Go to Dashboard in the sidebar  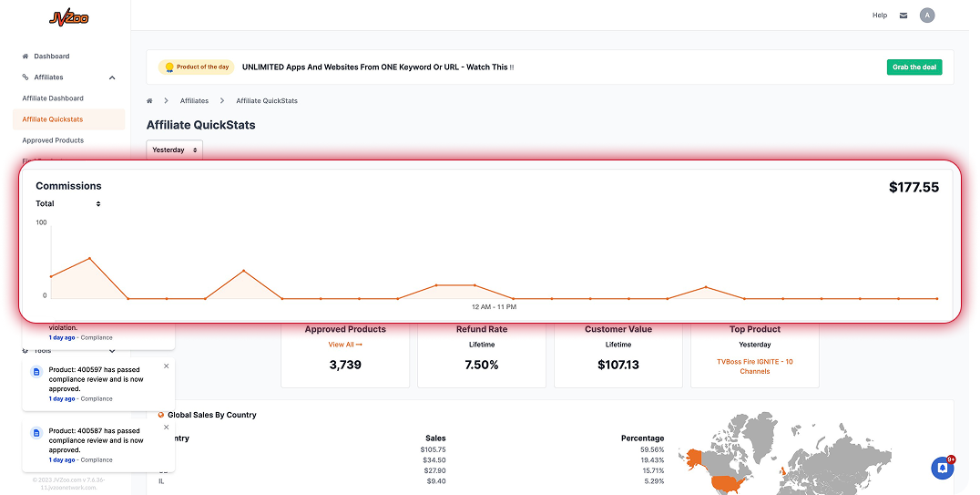coord(51,57)
